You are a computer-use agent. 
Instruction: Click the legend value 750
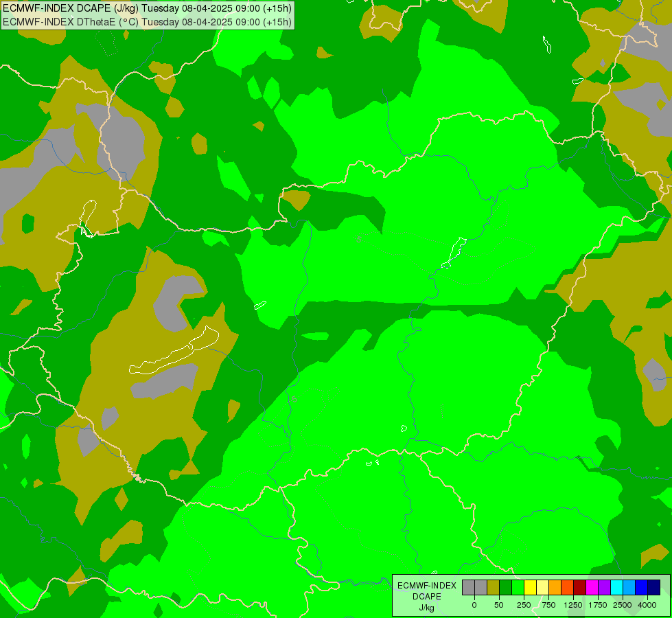pos(548,605)
